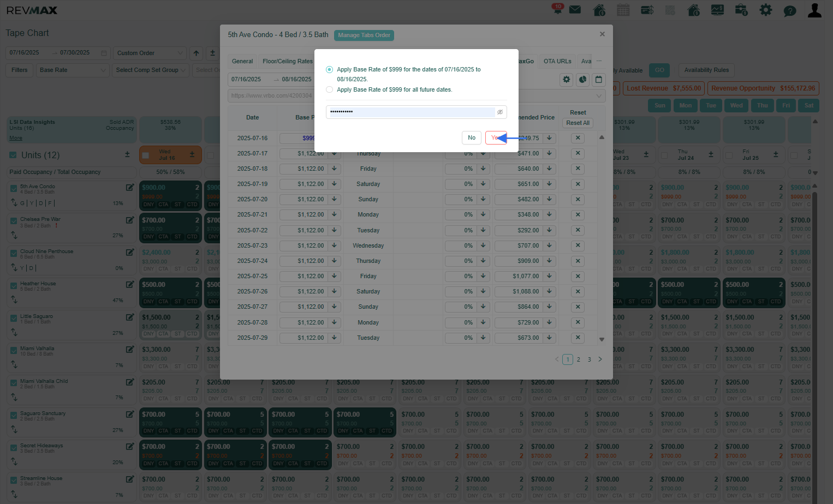The width and height of the screenshot is (833, 504).
Task: Open the More link under LSI Data Insights
Action: (x=16, y=138)
